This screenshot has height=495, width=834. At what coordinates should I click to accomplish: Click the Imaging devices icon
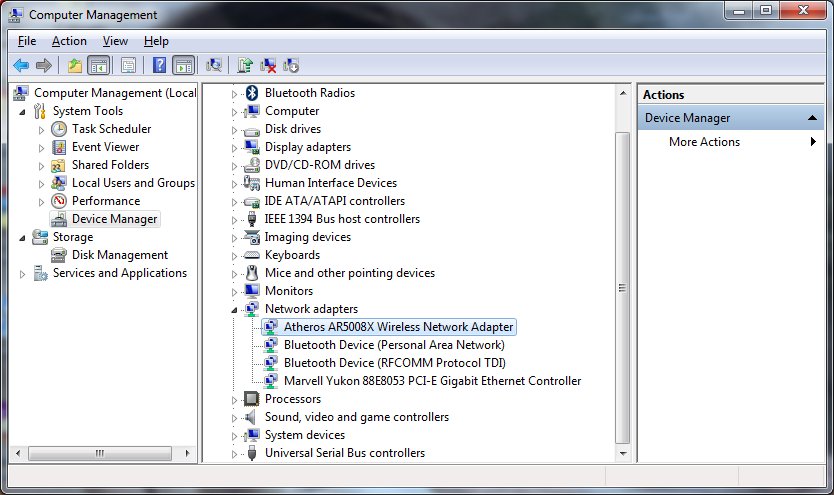[x=252, y=237]
